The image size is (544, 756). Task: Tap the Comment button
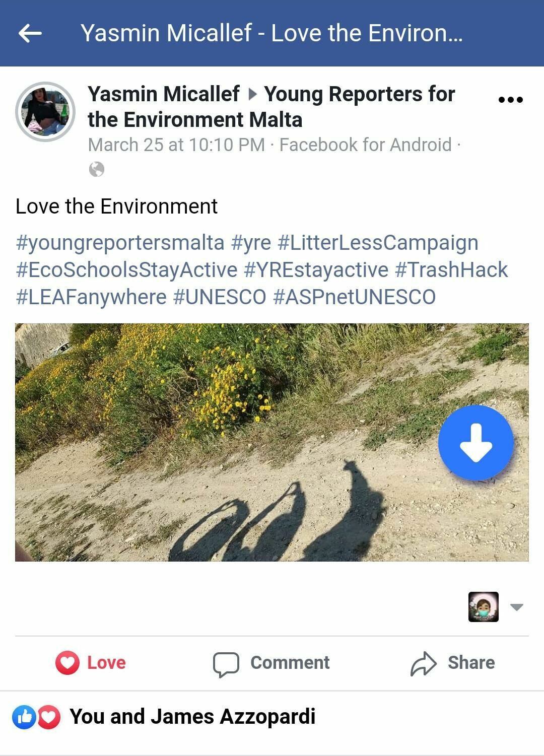coord(271,663)
